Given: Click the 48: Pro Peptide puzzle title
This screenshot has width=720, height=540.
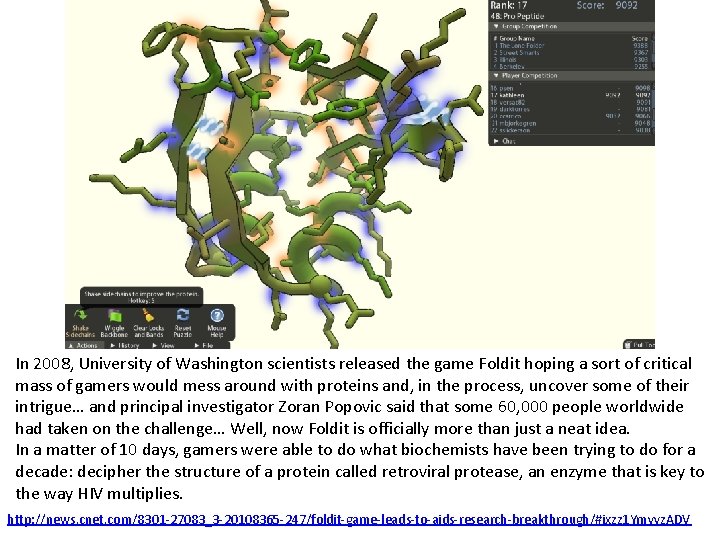Looking at the screenshot, I should point(518,16).
